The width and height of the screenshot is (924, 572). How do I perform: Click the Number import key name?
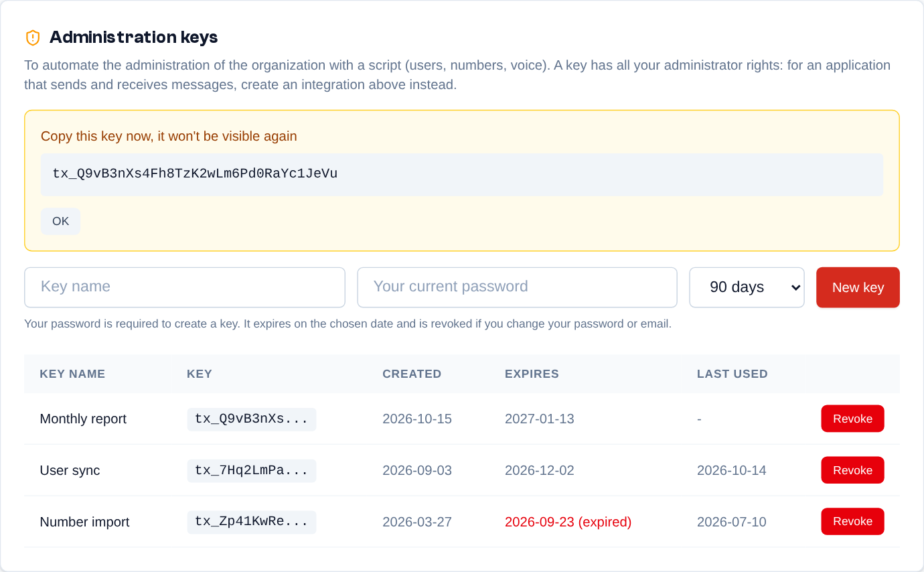pyautogui.click(x=84, y=522)
